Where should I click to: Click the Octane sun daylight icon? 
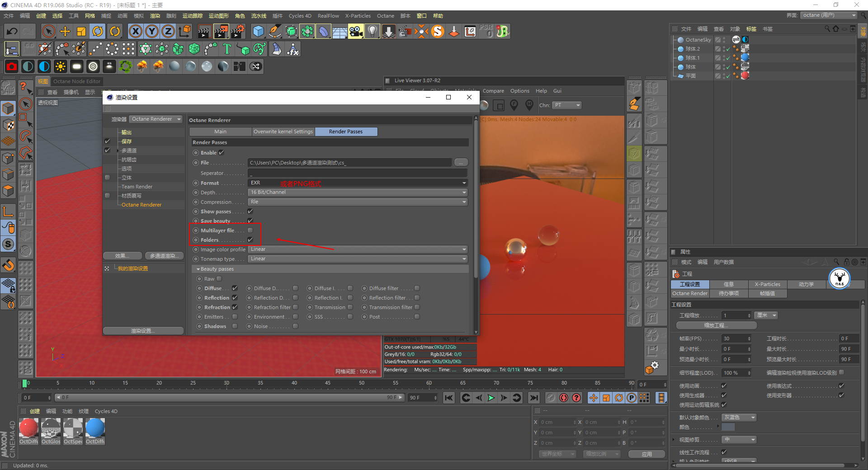click(x=60, y=66)
